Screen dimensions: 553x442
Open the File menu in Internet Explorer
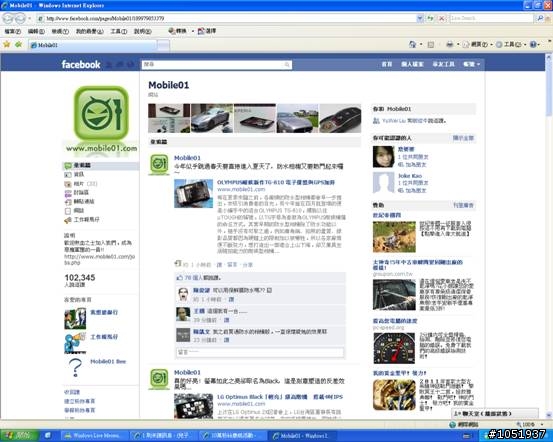[x=12, y=31]
